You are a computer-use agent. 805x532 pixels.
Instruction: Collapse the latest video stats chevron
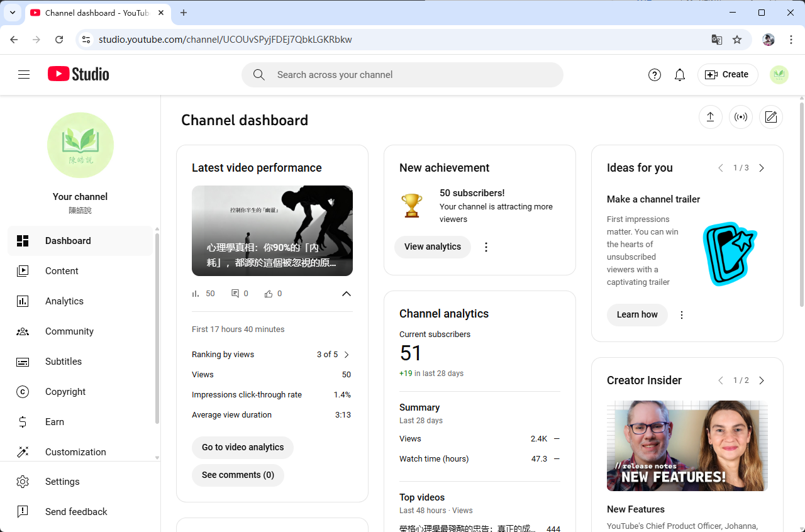click(x=346, y=294)
